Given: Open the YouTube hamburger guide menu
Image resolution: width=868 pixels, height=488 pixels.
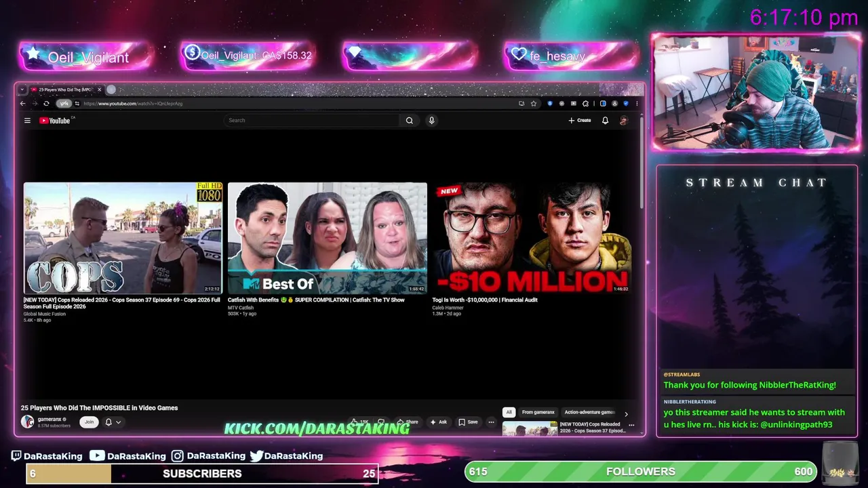Looking at the screenshot, I should pyautogui.click(x=27, y=121).
